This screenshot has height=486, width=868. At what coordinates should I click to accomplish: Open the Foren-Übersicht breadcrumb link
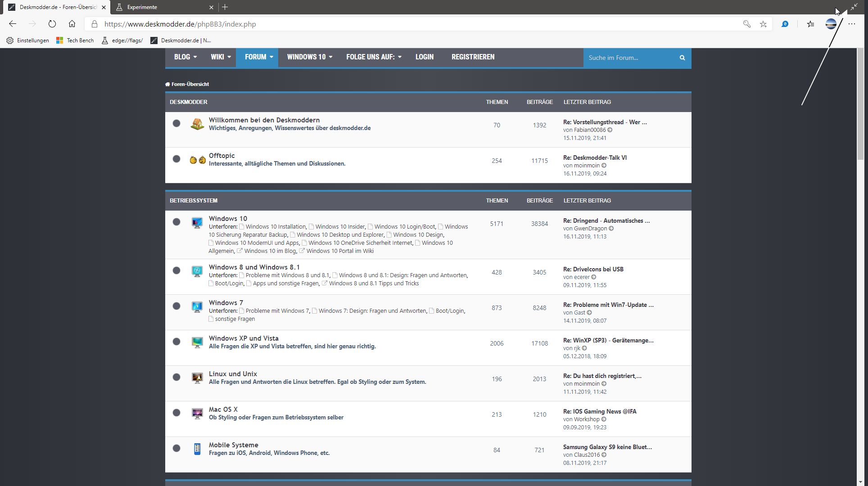[190, 84]
